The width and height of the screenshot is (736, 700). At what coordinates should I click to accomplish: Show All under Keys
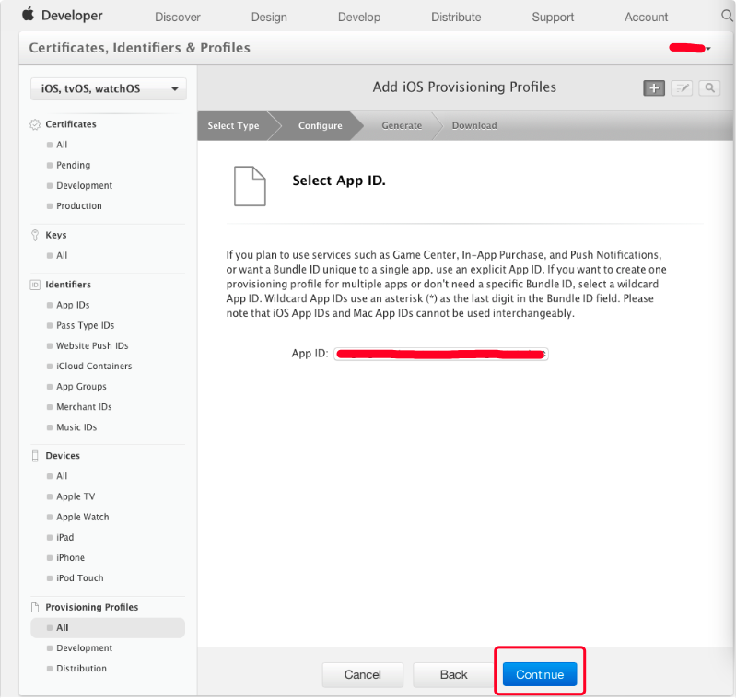pyautogui.click(x=62, y=256)
